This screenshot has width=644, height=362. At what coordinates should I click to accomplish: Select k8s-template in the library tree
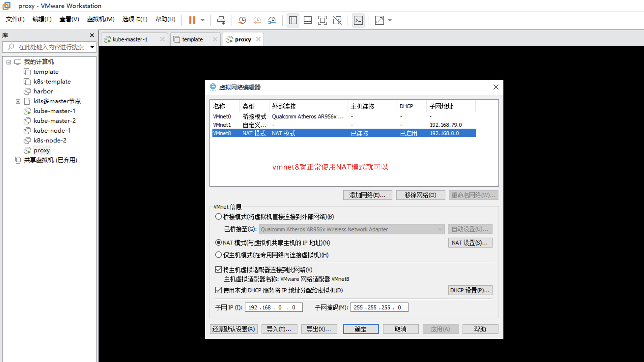coord(52,82)
